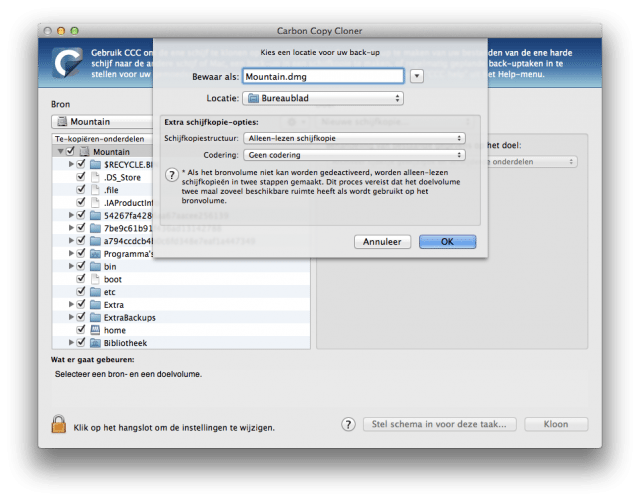Confirm the dialog with the OK button
This screenshot has height=501, width=640.
coord(447,241)
